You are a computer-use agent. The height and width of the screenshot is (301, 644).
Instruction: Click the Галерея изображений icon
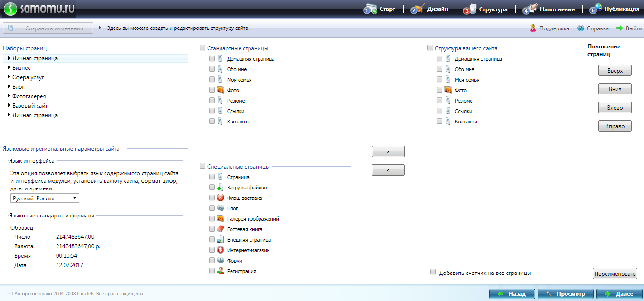[221, 219]
